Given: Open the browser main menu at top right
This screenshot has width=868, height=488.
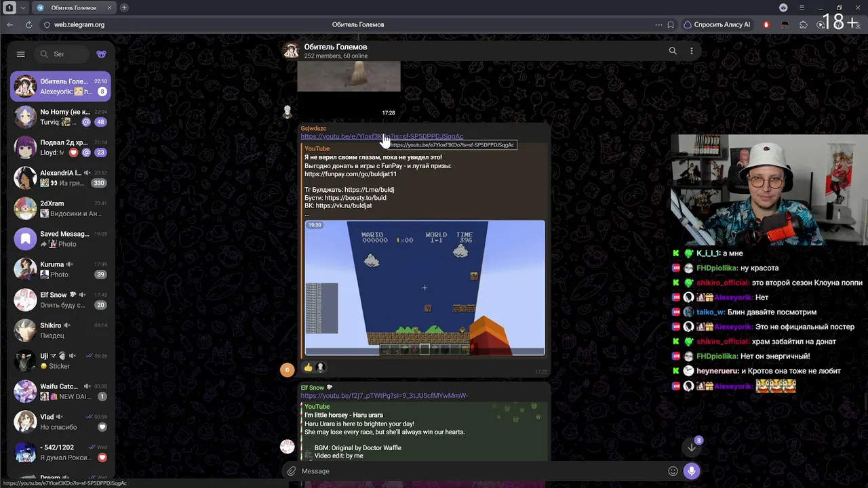Looking at the screenshot, I should tap(802, 7).
